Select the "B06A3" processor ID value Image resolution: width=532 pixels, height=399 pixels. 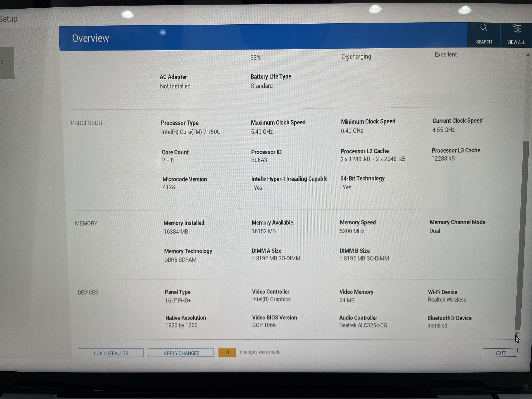(x=259, y=160)
